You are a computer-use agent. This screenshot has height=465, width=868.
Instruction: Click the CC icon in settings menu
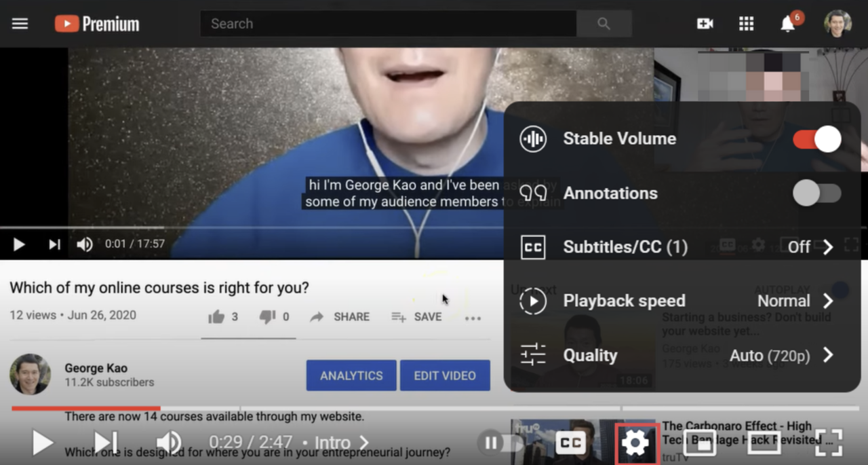(x=533, y=247)
